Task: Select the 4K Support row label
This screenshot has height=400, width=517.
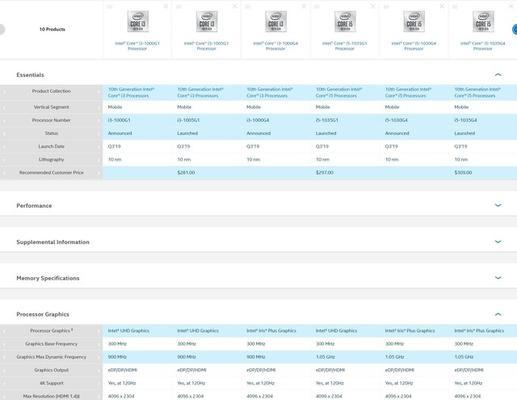Action: tap(51, 383)
